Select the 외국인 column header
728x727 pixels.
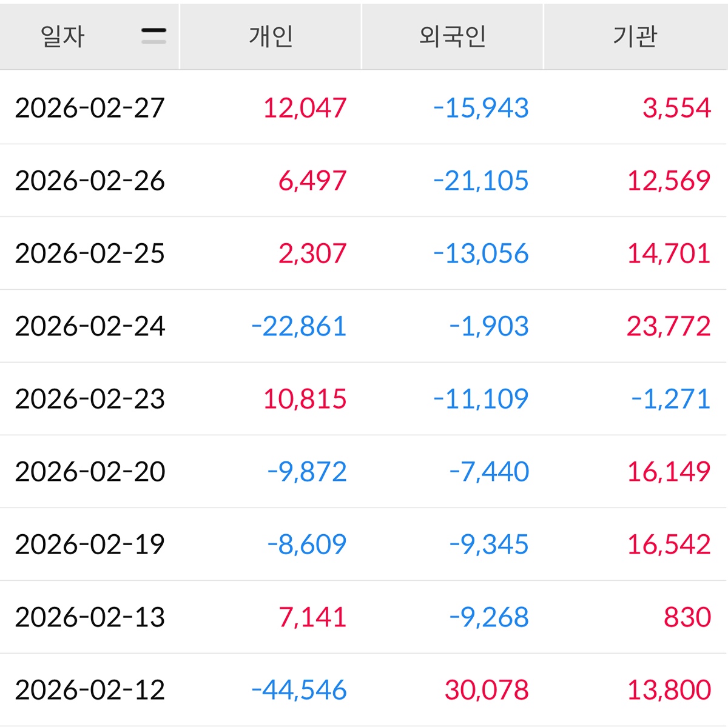pyautogui.click(x=453, y=36)
